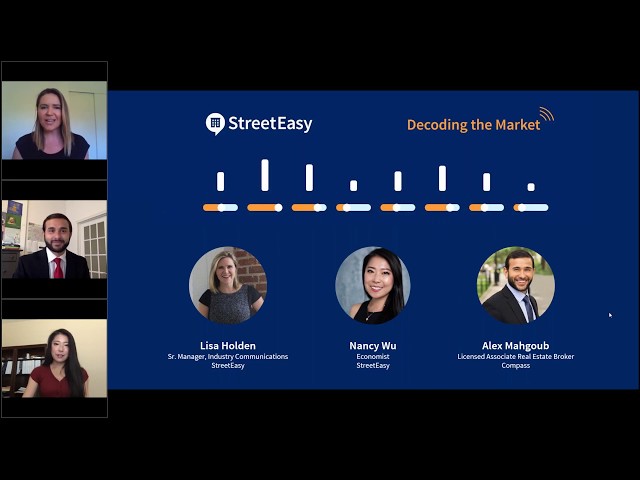The image size is (640, 480).
Task: Click the tallest white bar in the graphic
Action: pyautogui.click(x=265, y=175)
